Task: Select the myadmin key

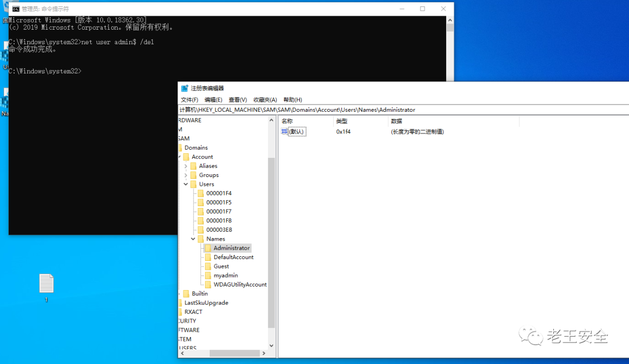Action: (x=225, y=275)
